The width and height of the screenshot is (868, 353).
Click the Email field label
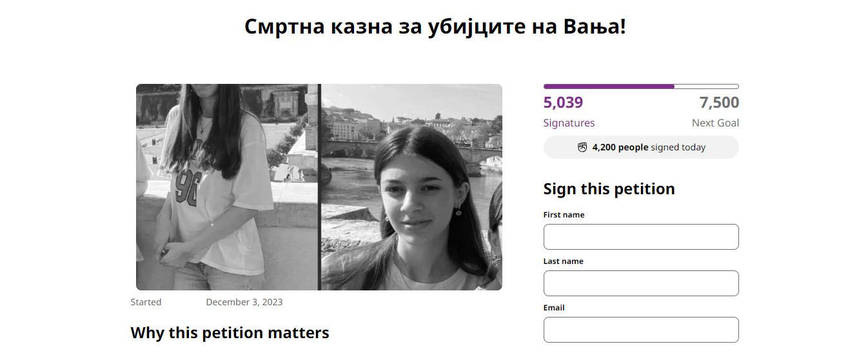554,308
